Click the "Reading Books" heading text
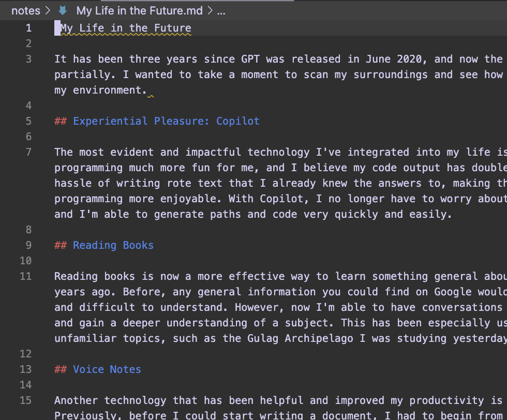This screenshot has width=507, height=420. 113,245
